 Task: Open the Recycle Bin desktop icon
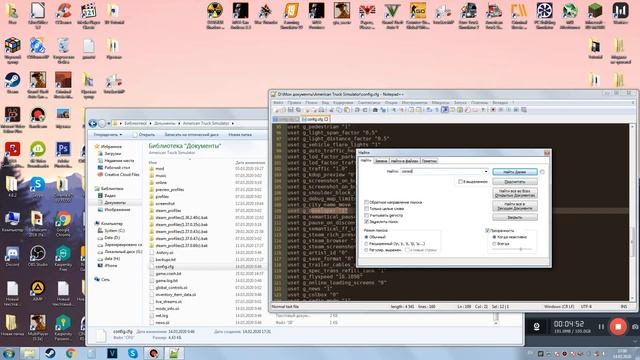(63, 50)
